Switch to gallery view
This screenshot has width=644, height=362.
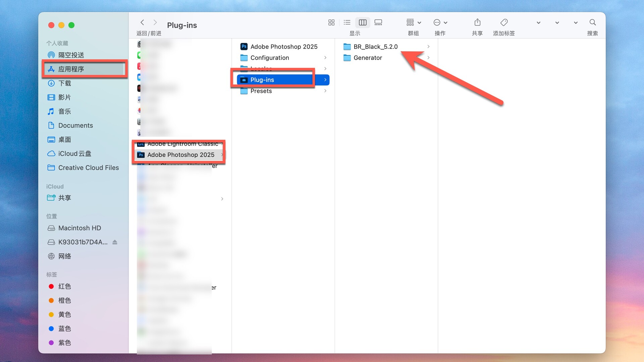tap(378, 22)
